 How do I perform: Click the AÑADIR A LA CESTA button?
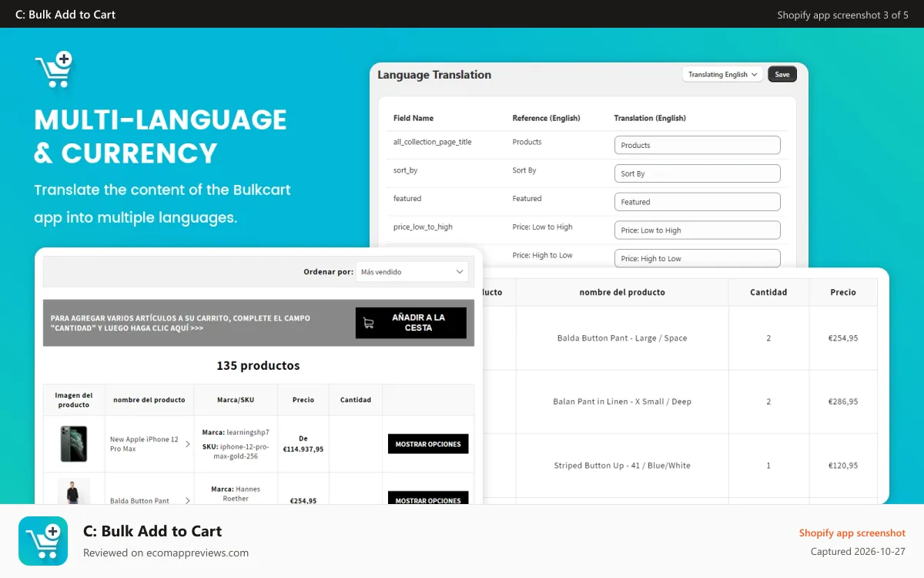(411, 323)
